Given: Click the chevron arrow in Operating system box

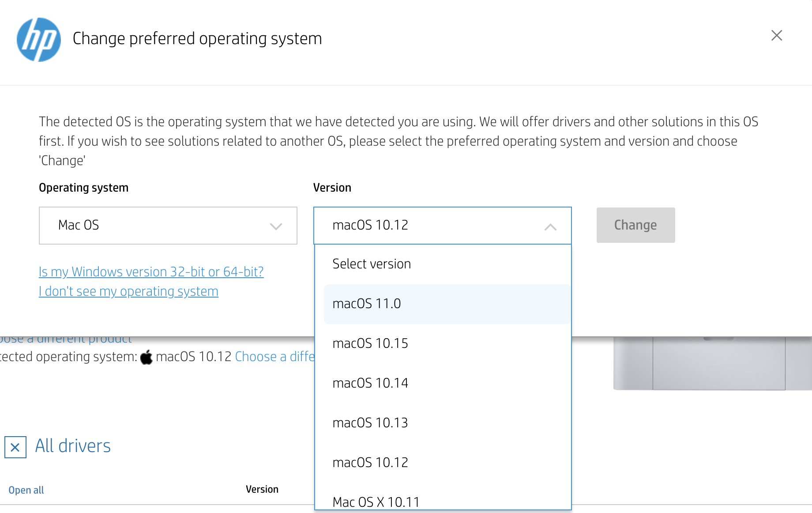Looking at the screenshot, I should [x=276, y=226].
